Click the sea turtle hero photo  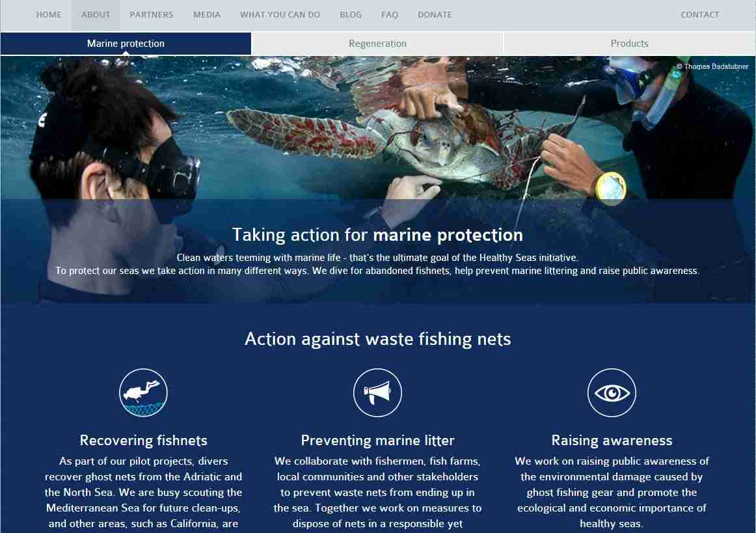click(x=378, y=180)
